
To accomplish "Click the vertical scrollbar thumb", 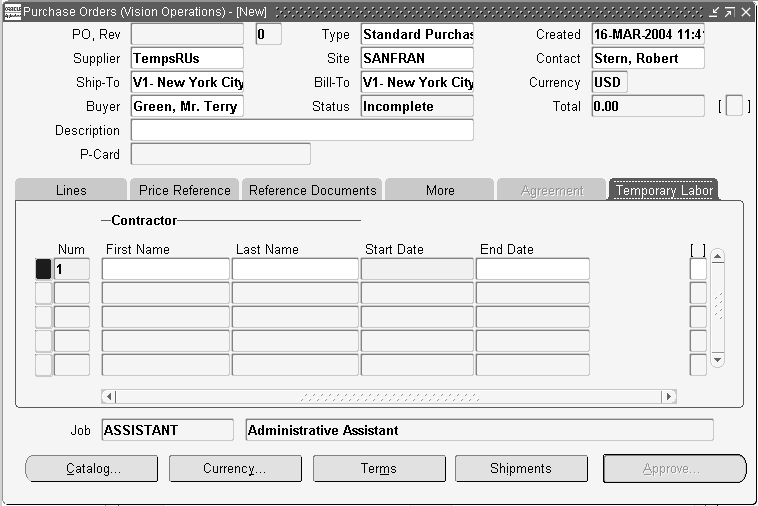I will 717,306.
